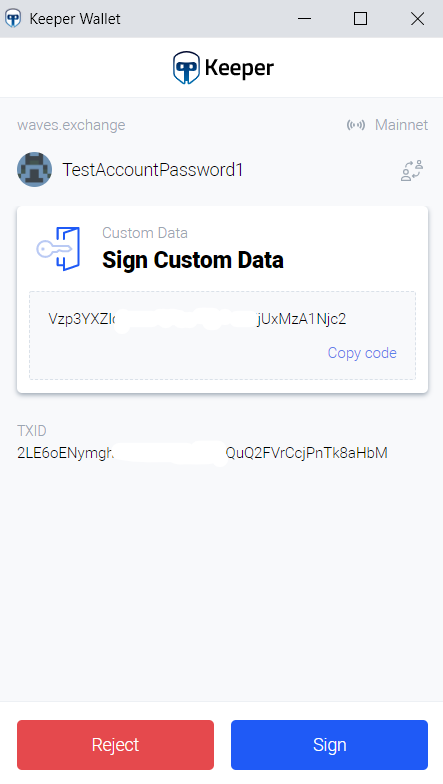Minimize the Keeper Wallet window

(304, 18)
